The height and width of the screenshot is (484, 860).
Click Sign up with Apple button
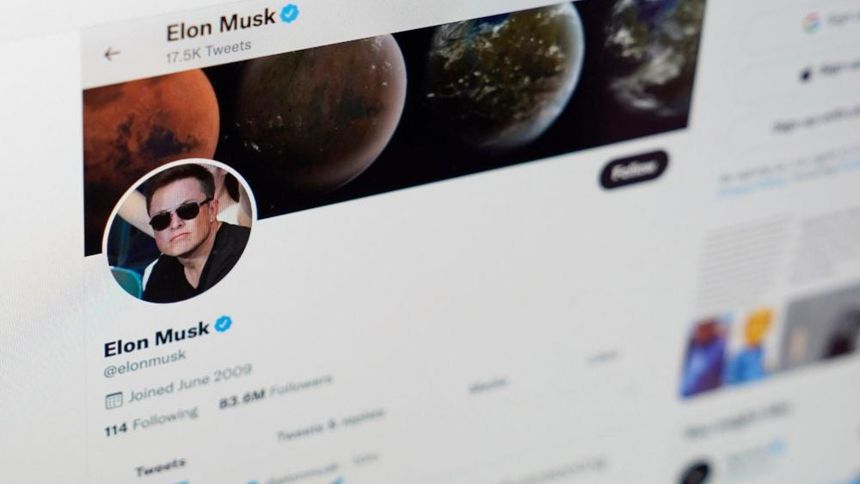coord(831,71)
